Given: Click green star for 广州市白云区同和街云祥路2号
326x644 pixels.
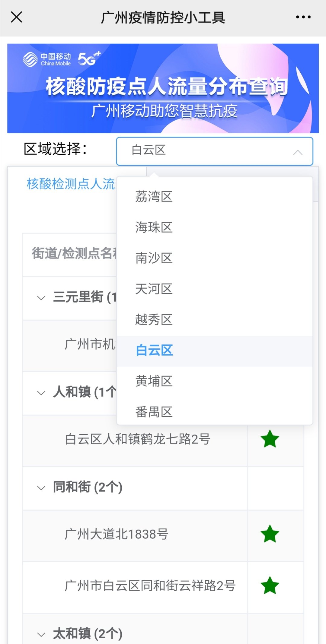Looking at the screenshot, I should pos(270,585).
